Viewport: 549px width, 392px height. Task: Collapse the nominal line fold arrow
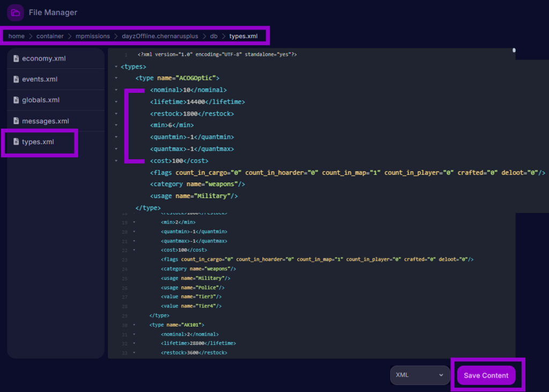coord(116,90)
